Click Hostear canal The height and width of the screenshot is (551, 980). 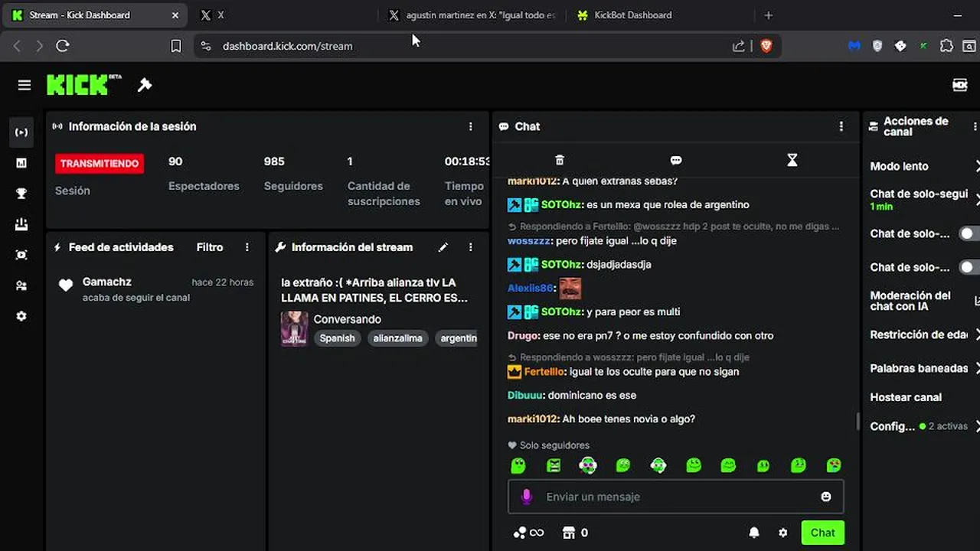[906, 397]
